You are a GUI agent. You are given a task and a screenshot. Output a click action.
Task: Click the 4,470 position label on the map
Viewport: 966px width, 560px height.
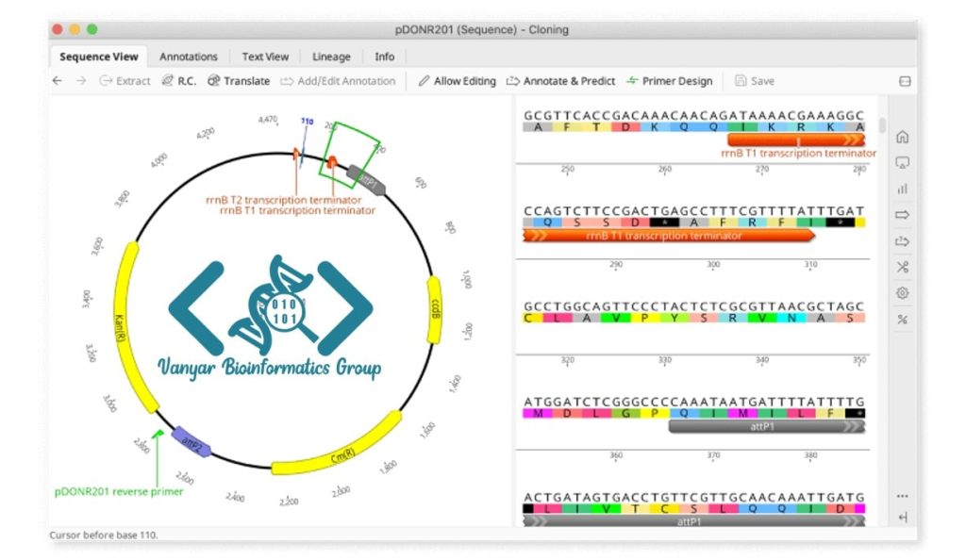point(268,120)
